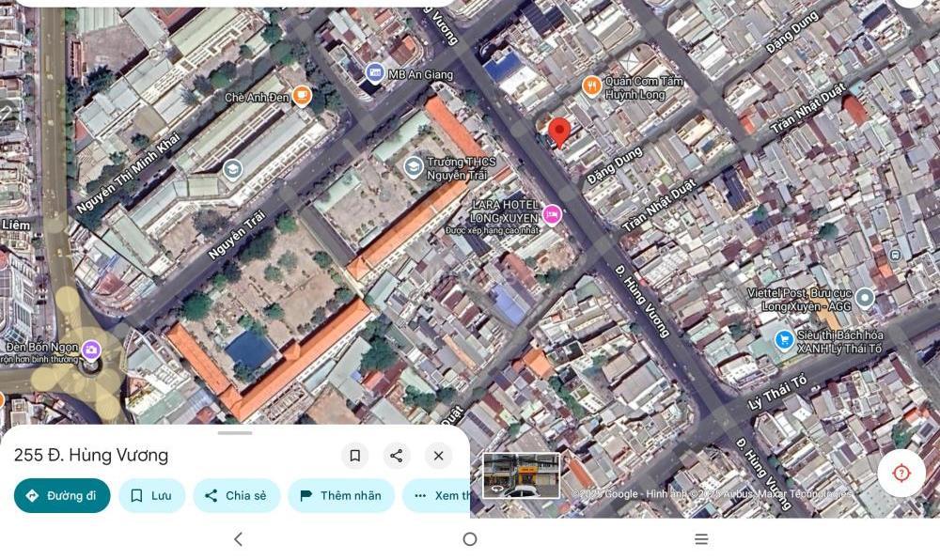Expand the bottom sheet drag handle
This screenshot has height=560, width=940.
tap(235, 433)
